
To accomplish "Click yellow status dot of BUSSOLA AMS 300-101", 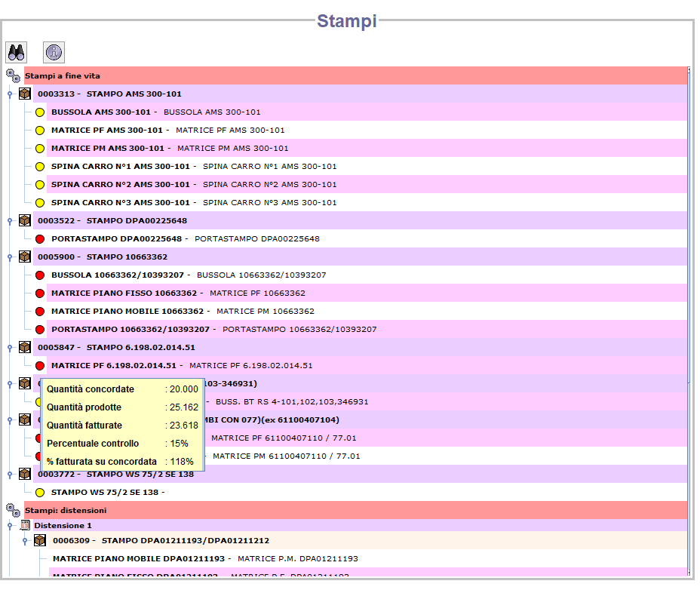I will pyautogui.click(x=40, y=112).
